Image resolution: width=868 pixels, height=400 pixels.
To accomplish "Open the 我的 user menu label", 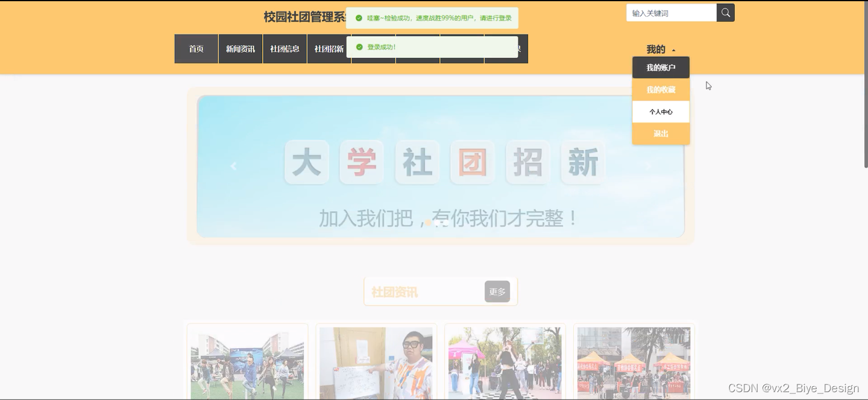I will click(x=656, y=49).
